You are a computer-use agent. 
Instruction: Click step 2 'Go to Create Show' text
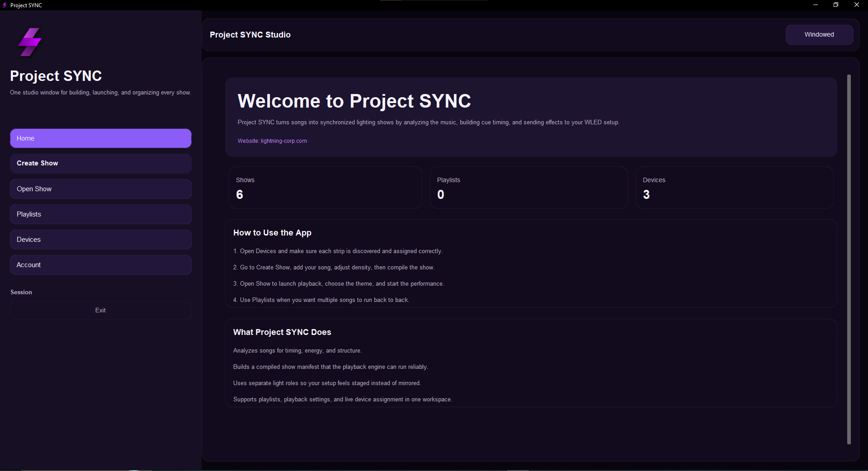334,268
